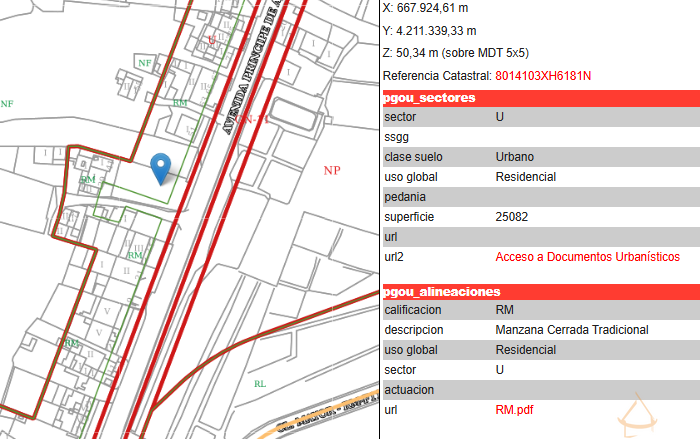This screenshot has height=439, width=700.
Task: Select Residencial value under pgou_alineaciones
Action: coord(525,350)
